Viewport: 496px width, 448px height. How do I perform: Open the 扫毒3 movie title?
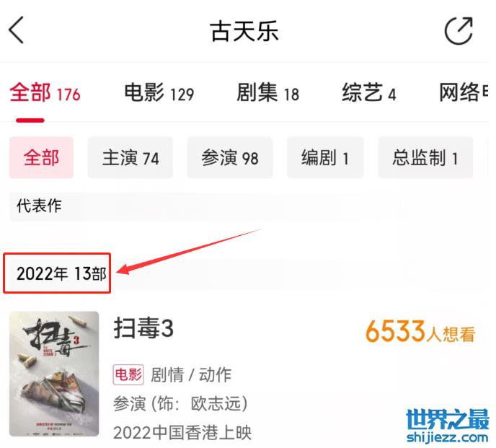pos(143,328)
